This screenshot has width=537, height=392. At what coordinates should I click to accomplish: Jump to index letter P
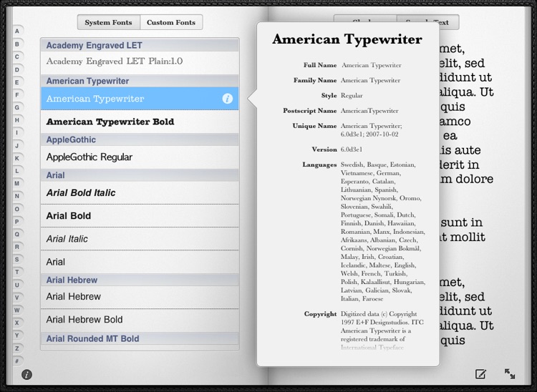tap(17, 222)
